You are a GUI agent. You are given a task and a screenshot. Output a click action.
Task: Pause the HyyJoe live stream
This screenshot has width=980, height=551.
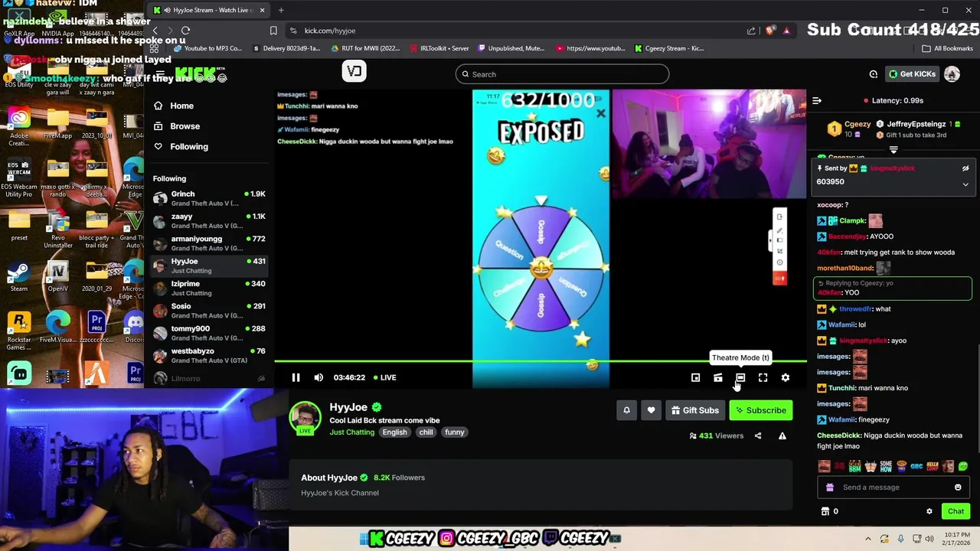(296, 377)
